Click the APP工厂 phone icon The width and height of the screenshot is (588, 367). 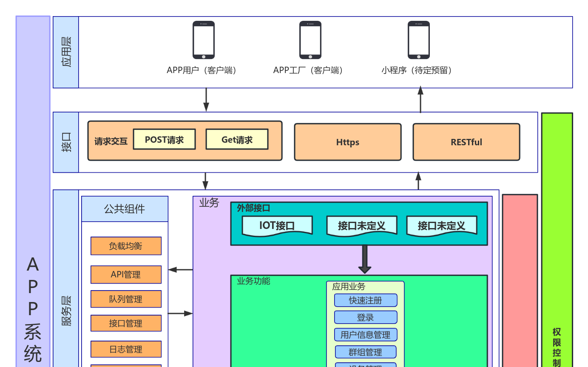[310, 40]
